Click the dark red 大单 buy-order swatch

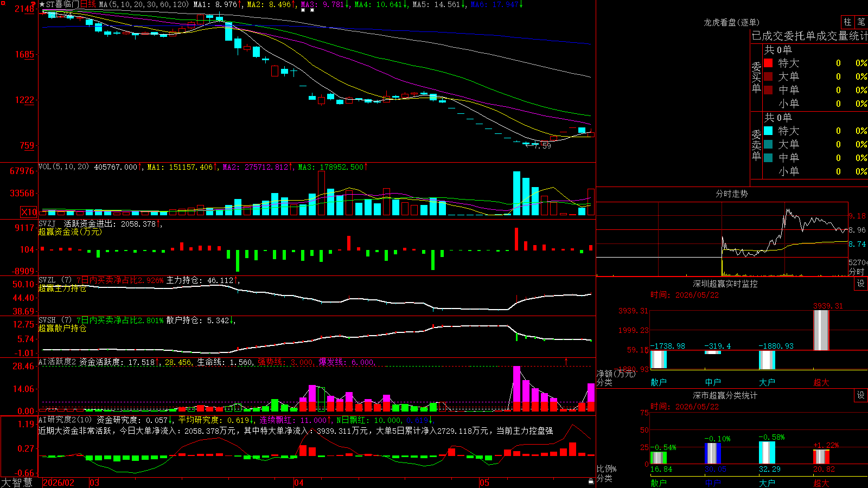[768, 76]
